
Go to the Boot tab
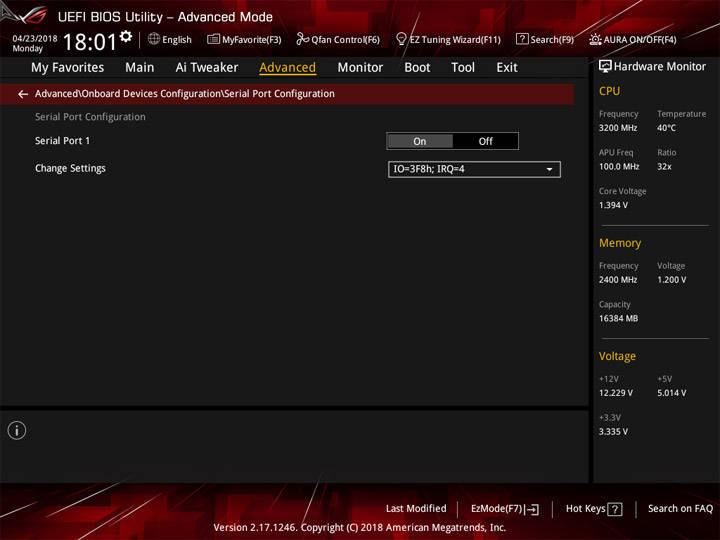(x=417, y=68)
